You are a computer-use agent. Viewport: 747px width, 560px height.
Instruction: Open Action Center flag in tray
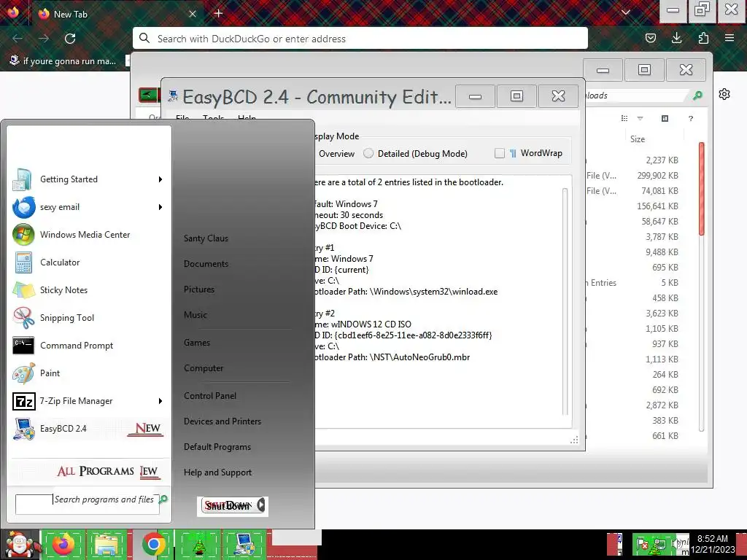(642, 544)
